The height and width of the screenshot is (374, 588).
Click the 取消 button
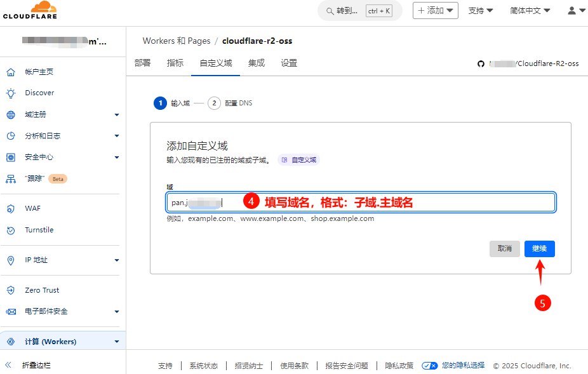click(x=505, y=249)
